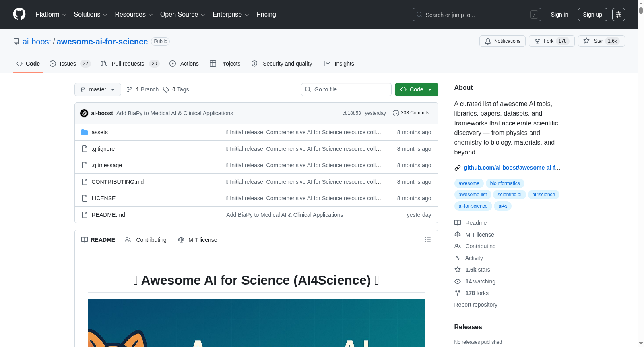
Task: Click the tag icon next to 0 Tags
Action: click(166, 89)
